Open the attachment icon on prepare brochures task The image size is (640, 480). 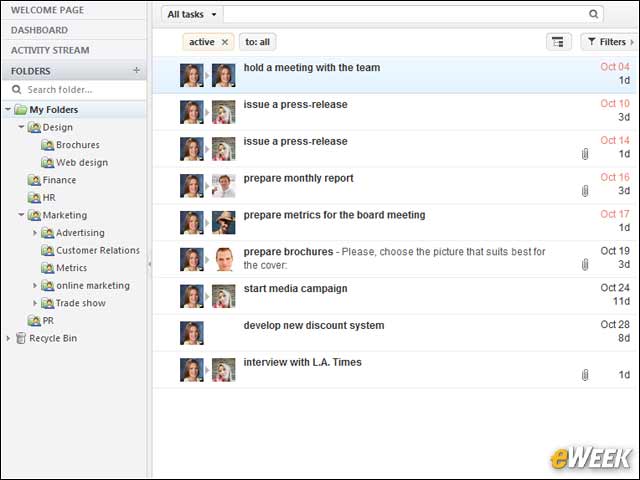pos(585,264)
